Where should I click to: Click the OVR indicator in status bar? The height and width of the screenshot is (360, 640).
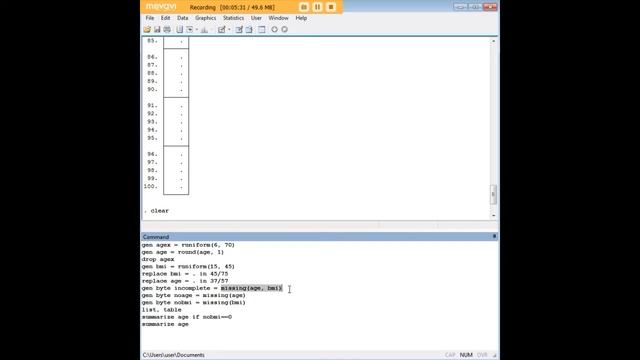(x=482, y=355)
